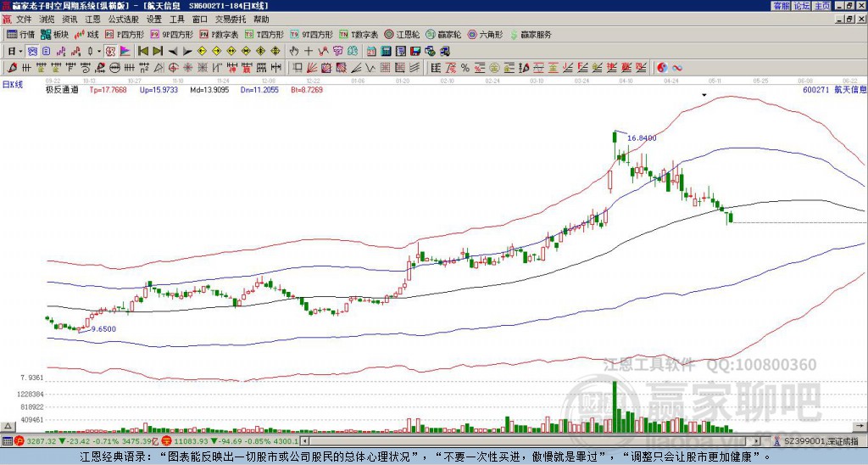Save chart using floppy disk icon
Image resolution: width=868 pixels, height=465 pixels.
pyautogui.click(x=415, y=52)
